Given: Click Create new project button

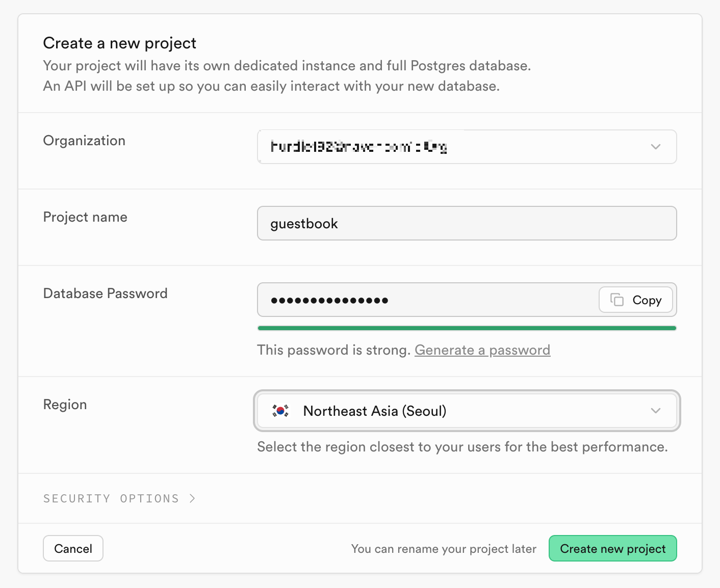Looking at the screenshot, I should [612, 548].
